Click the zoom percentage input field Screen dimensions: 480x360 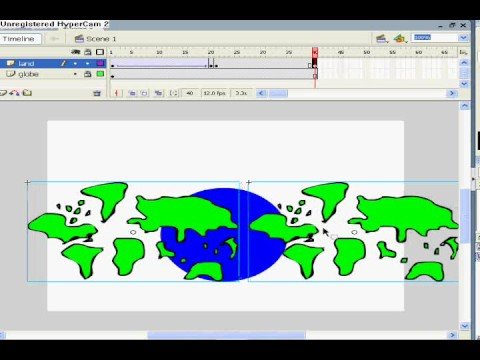436,38
